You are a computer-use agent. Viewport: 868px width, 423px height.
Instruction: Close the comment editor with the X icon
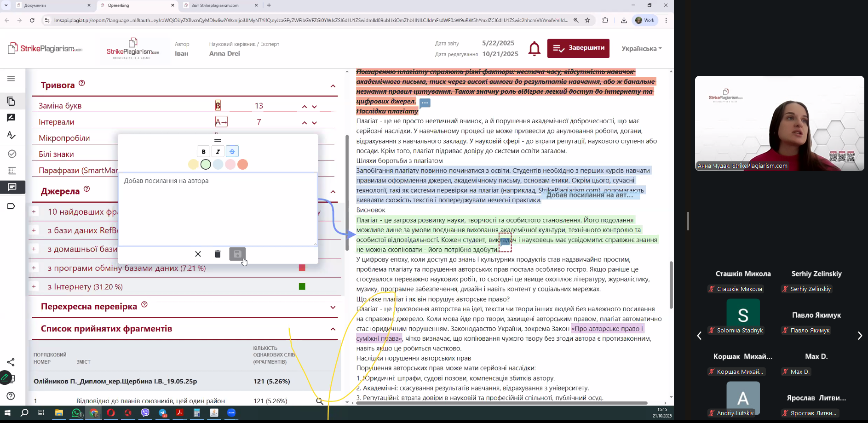point(198,254)
